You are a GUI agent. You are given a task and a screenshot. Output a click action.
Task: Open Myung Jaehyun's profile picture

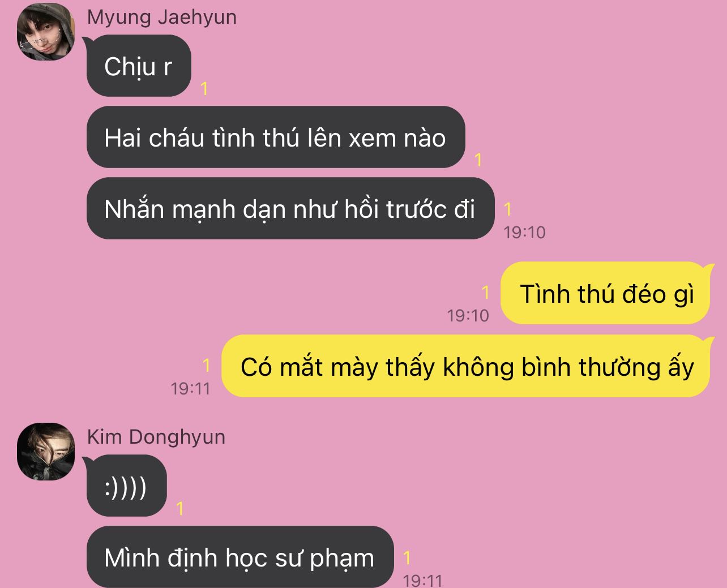click(x=46, y=32)
